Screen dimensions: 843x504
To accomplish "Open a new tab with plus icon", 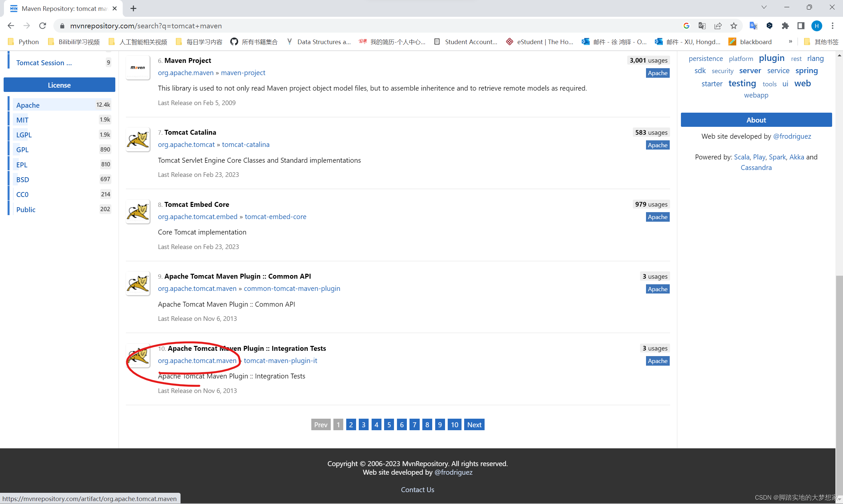I will click(133, 9).
